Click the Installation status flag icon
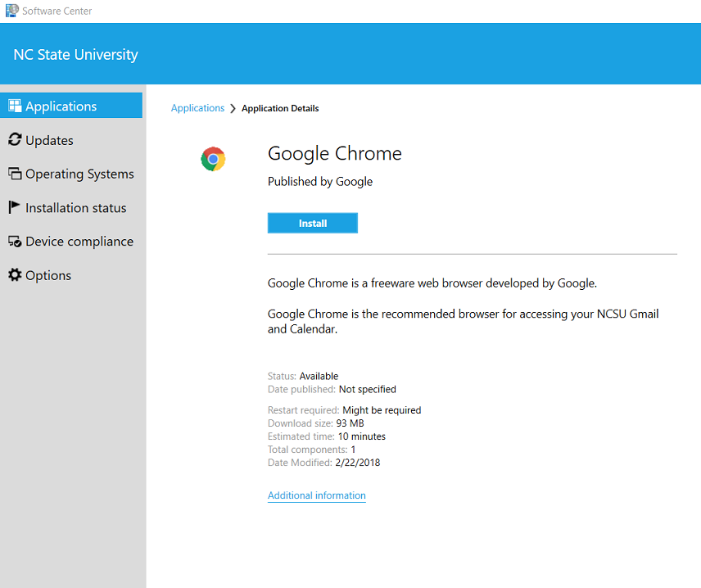The height and width of the screenshot is (588, 701). [14, 207]
